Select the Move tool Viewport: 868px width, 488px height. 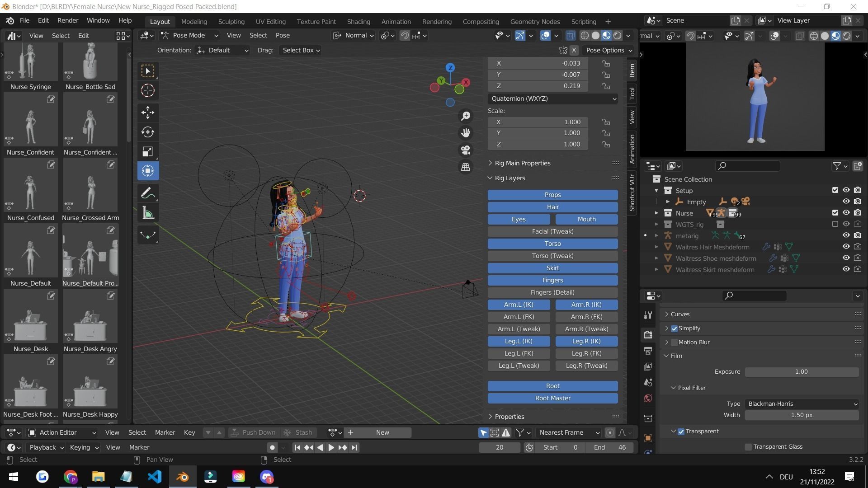point(148,113)
